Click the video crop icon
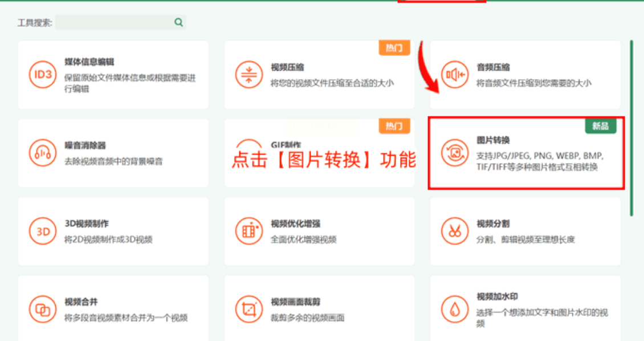The image size is (644, 341). pos(249,310)
